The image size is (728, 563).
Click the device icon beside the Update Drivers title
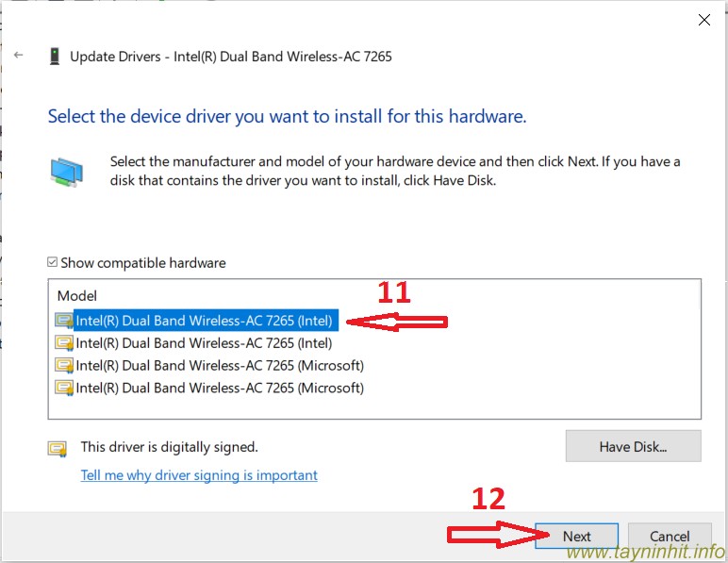(x=55, y=57)
